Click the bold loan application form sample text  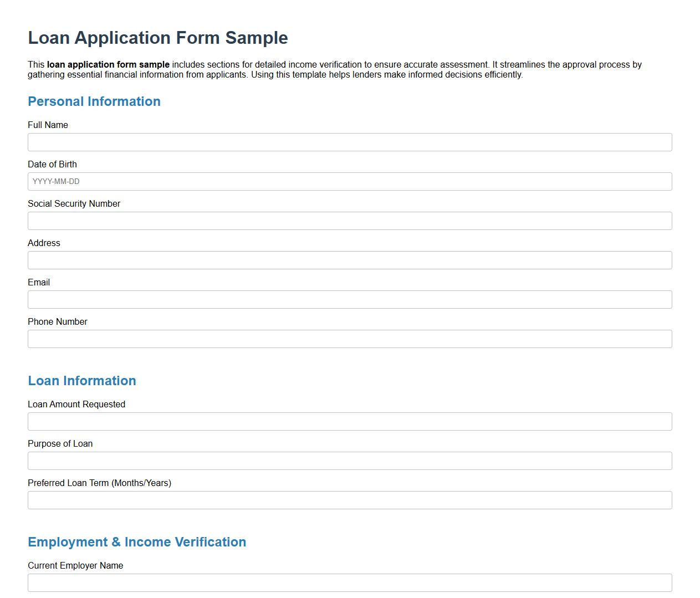108,64
